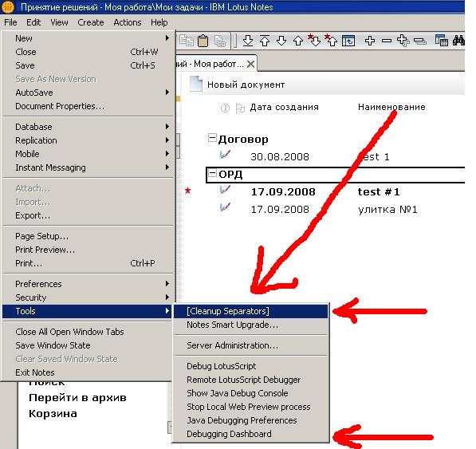Close the Моя работ... window tab
476x449 pixels.
(250, 64)
